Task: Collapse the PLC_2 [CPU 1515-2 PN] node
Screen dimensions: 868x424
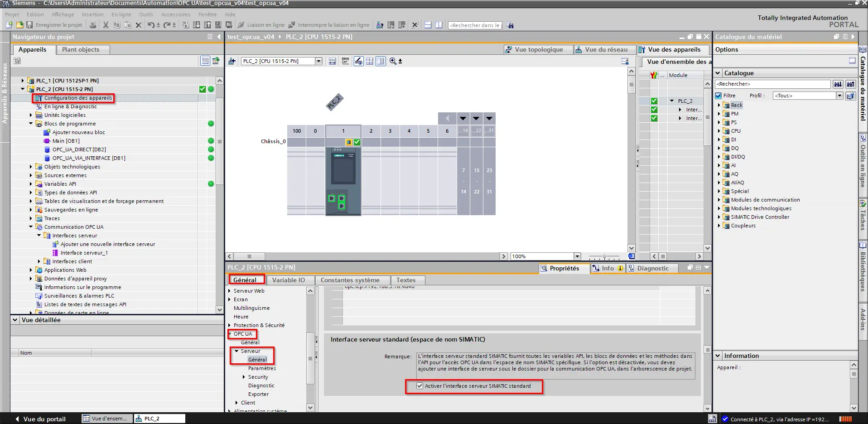Action: (23, 89)
